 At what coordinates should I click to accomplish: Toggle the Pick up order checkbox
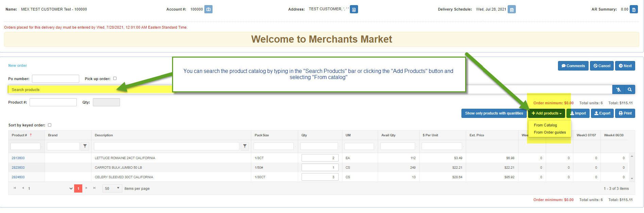115,78
